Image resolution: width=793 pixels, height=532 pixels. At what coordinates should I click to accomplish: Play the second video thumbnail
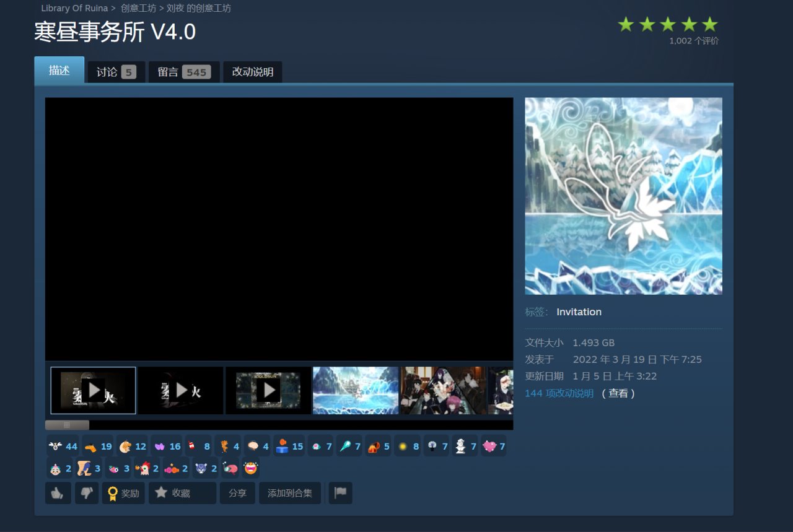pos(181,390)
